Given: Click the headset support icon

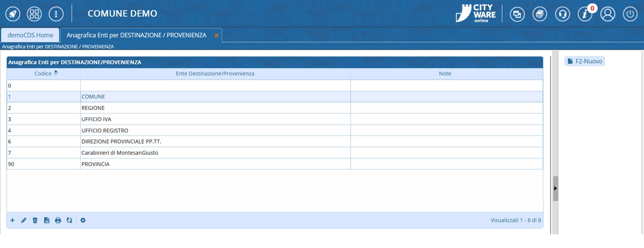Looking at the screenshot, I should [x=562, y=14].
